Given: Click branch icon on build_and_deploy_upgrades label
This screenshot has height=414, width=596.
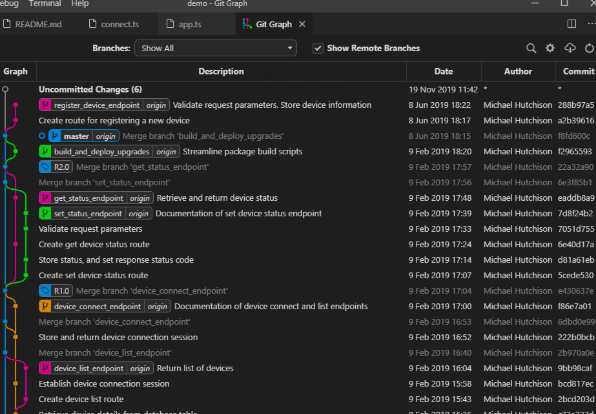Looking at the screenshot, I should (45, 152).
